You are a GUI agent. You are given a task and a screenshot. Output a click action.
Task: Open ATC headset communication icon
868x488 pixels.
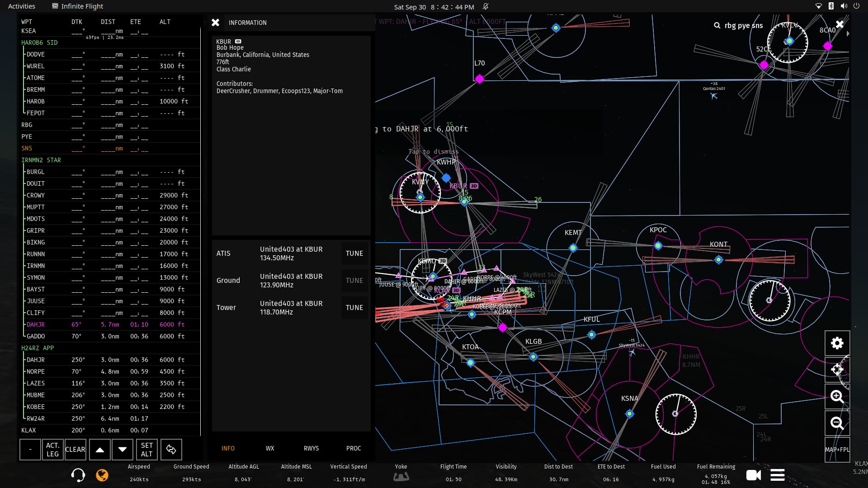[78, 475]
